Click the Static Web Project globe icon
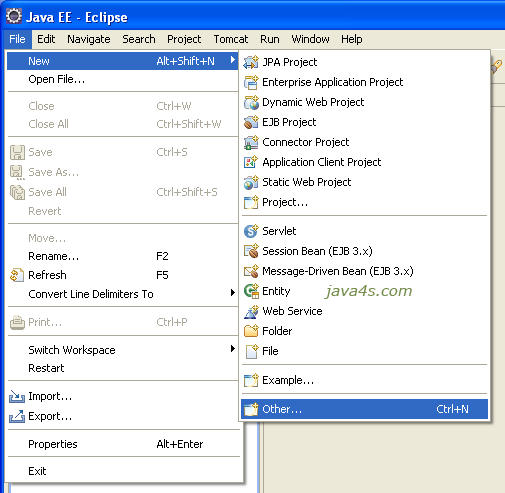This screenshot has height=493, width=505. click(251, 182)
